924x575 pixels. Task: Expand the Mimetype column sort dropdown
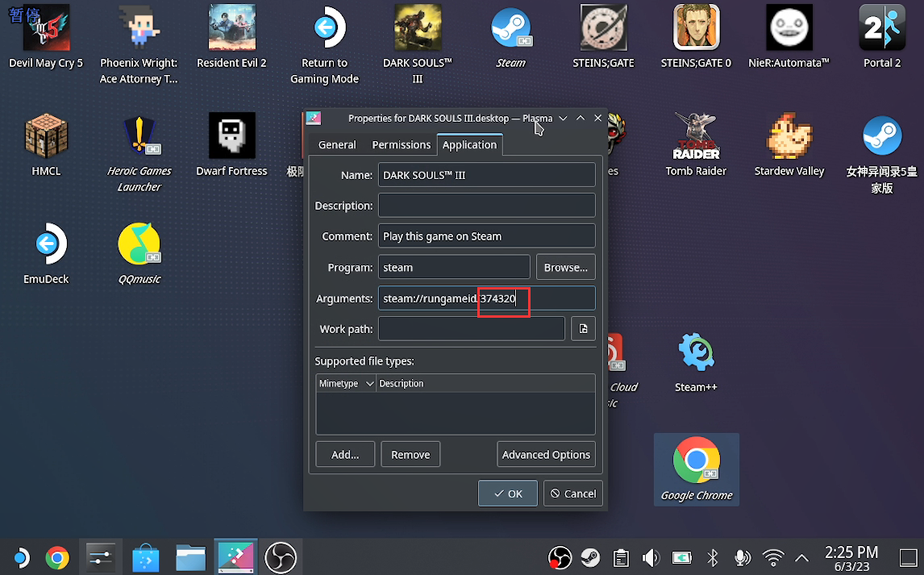(x=369, y=384)
